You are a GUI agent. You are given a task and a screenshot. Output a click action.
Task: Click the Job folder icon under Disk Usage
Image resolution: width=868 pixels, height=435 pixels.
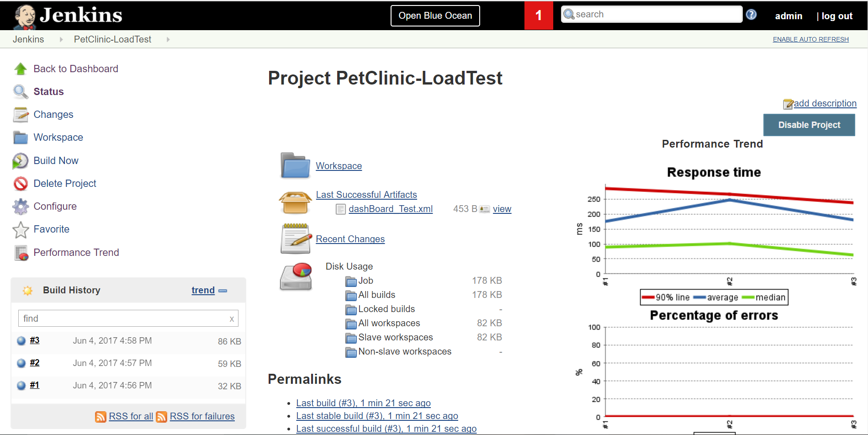[351, 281]
